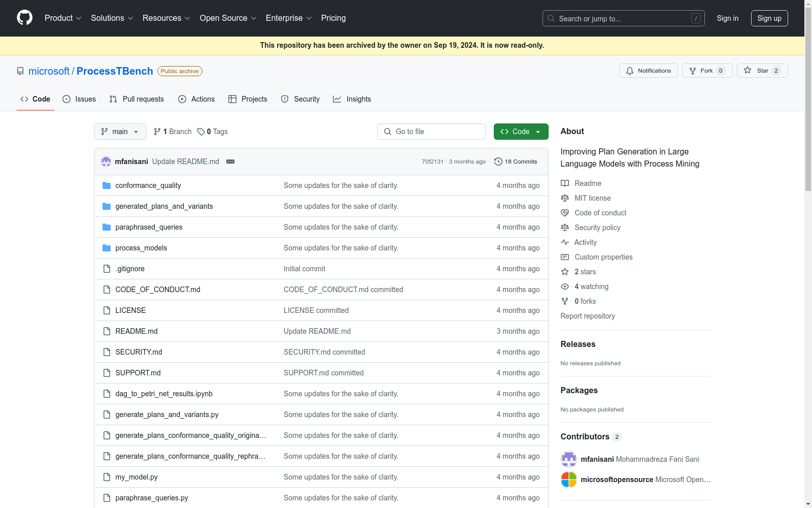Open the green Code dropdown
The width and height of the screenshot is (812, 508).
(521, 132)
